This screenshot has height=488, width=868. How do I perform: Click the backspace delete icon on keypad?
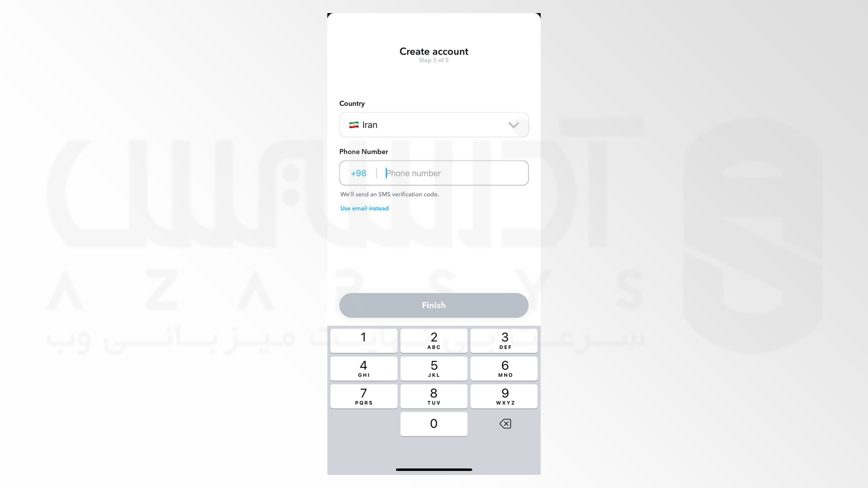tap(505, 424)
